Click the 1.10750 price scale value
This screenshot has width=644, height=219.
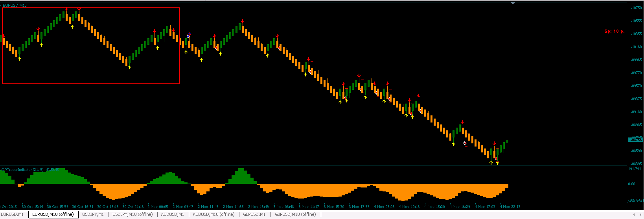pyautogui.click(x=635, y=8)
